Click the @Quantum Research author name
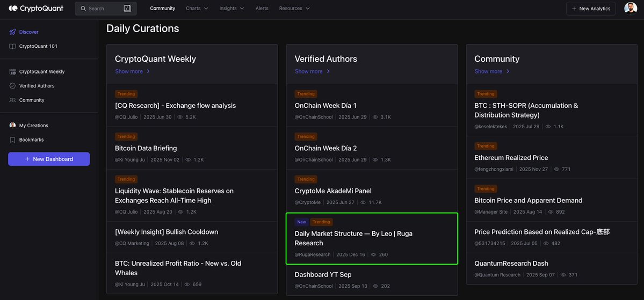The width and height of the screenshot is (644, 300). 497,275
